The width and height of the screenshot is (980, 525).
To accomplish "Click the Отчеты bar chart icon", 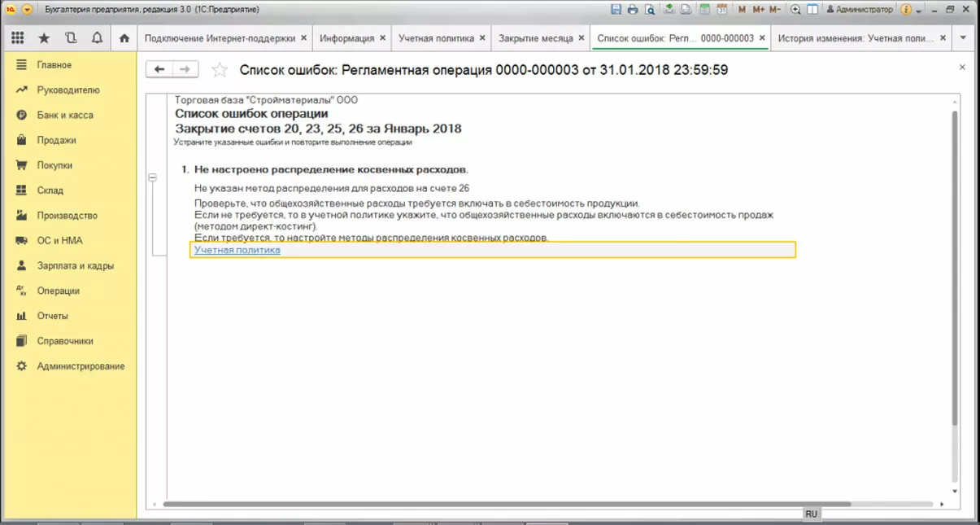I will (x=22, y=316).
